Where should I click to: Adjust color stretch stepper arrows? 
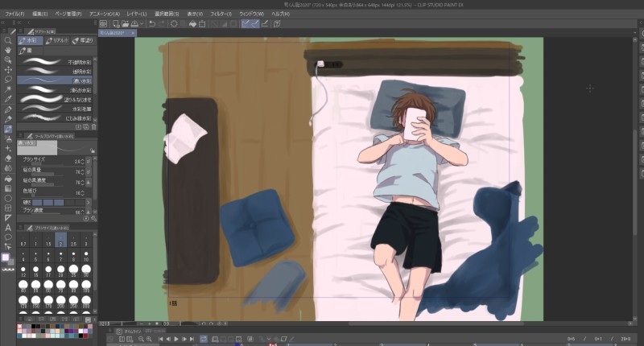point(83,192)
